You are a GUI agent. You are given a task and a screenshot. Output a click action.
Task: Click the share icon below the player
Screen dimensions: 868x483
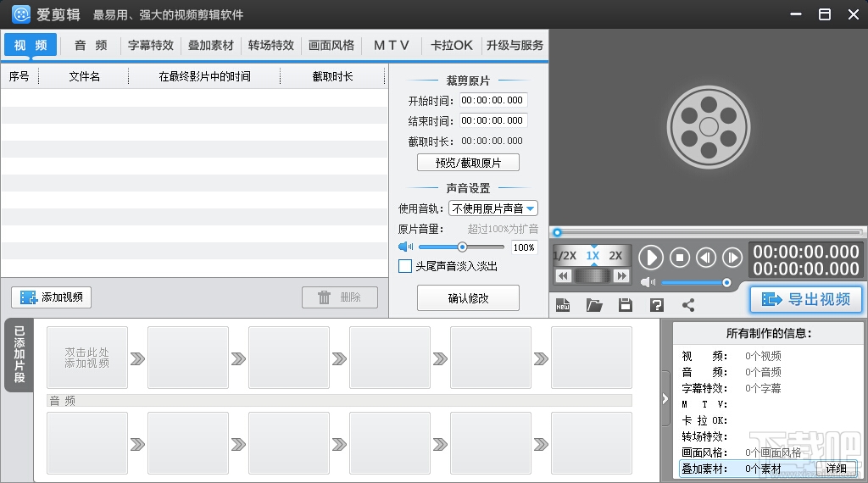[688, 305]
